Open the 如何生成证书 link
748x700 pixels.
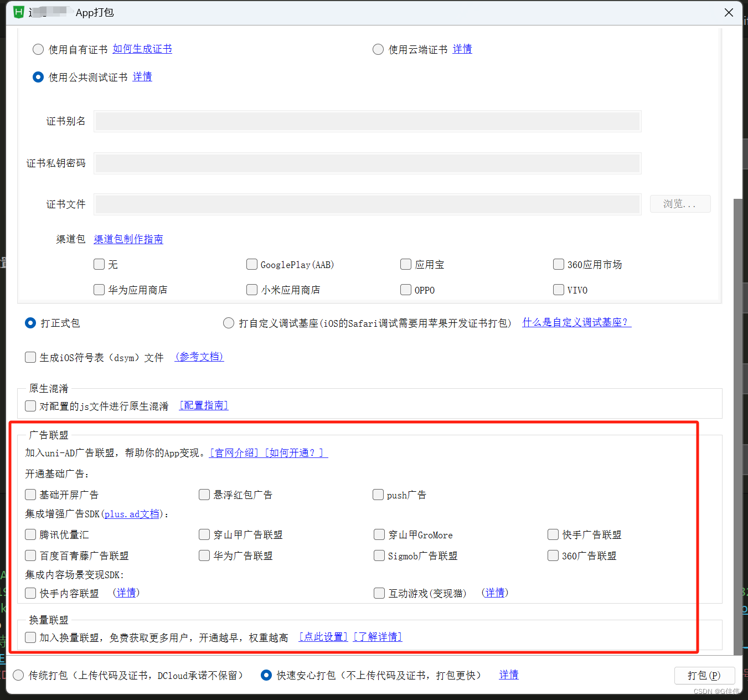(142, 49)
